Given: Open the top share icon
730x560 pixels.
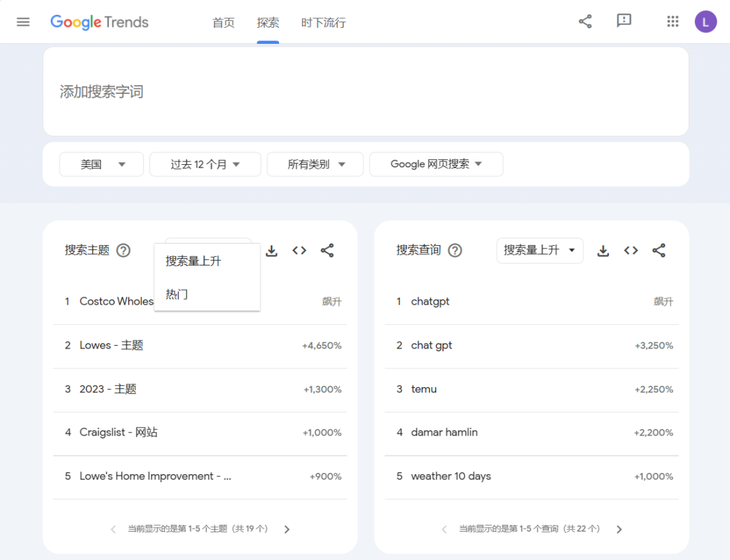Looking at the screenshot, I should point(585,21).
